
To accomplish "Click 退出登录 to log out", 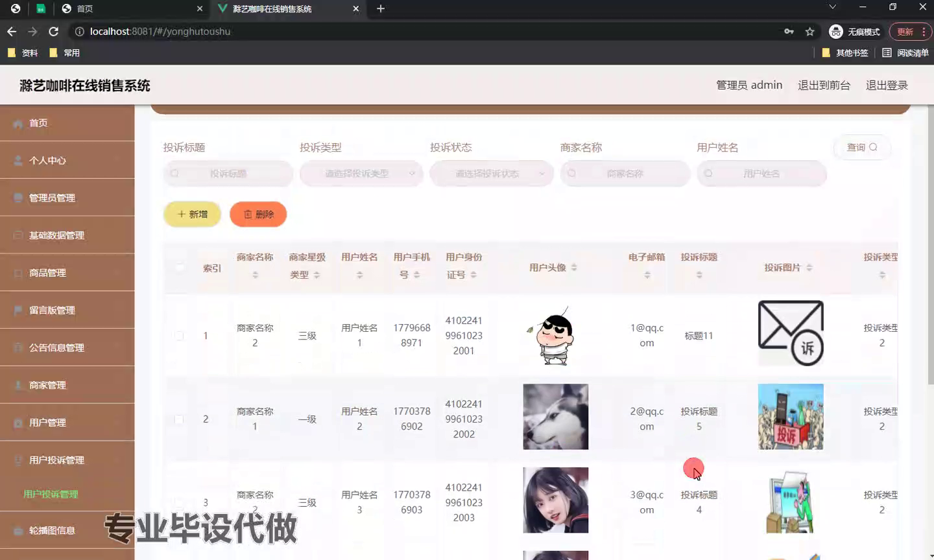I will click(887, 85).
